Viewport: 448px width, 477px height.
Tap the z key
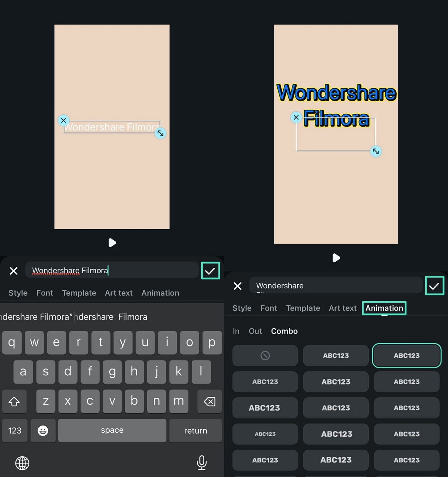click(x=45, y=401)
